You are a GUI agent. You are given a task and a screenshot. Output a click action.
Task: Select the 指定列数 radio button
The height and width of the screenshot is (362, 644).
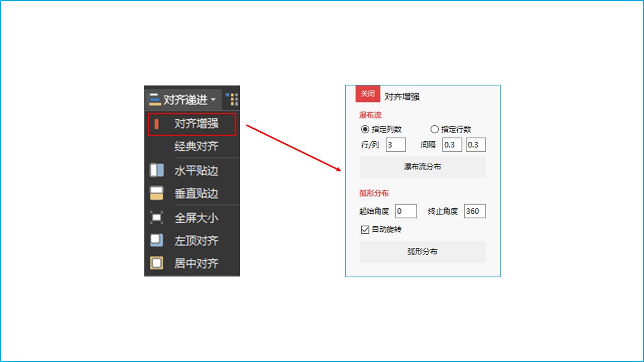coord(365,129)
